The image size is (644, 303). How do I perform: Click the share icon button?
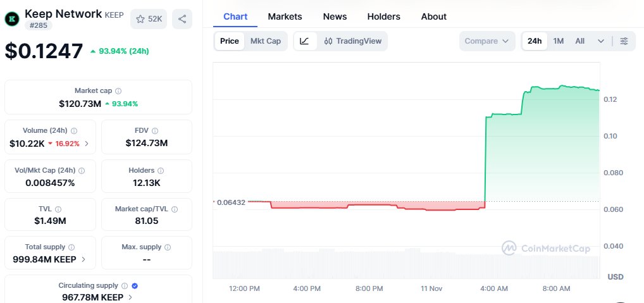coord(182,19)
